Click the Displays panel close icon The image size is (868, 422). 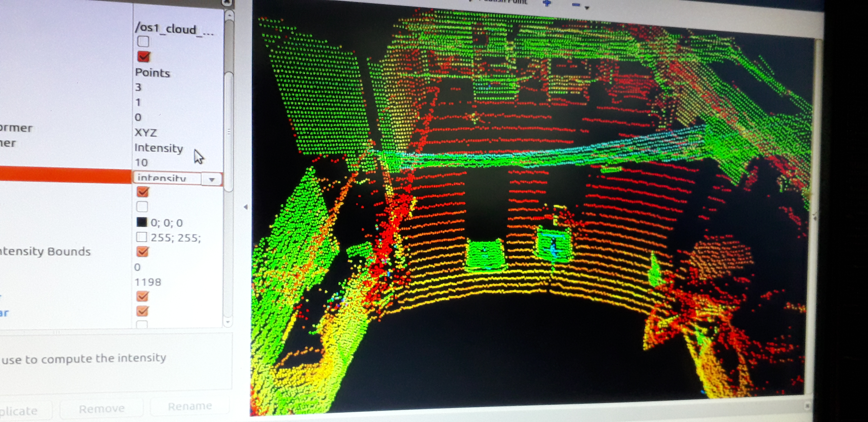pyautogui.click(x=227, y=2)
